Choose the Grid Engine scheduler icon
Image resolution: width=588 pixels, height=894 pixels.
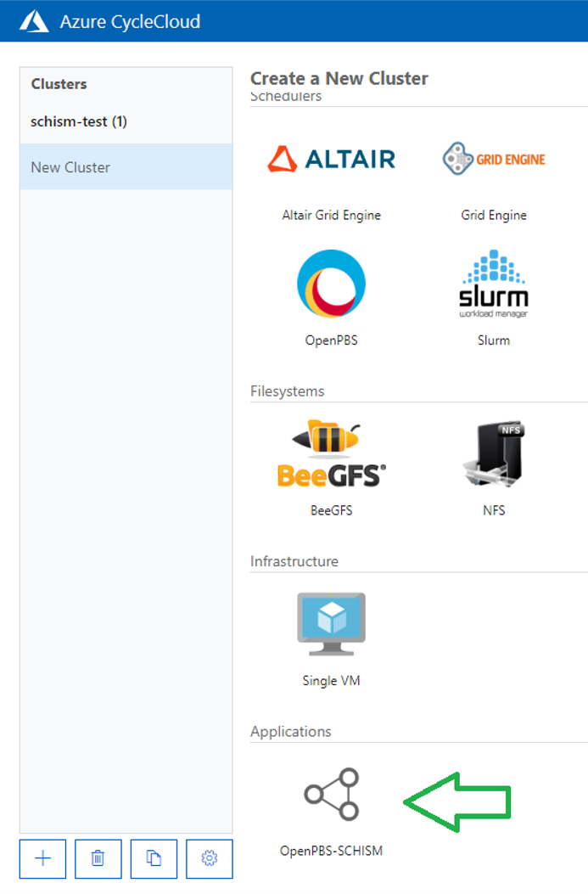(x=494, y=159)
